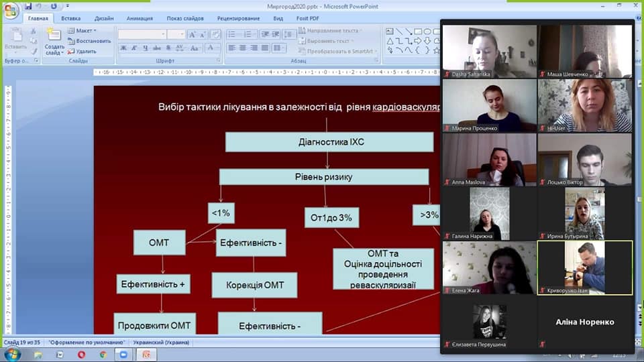Open the font size dropdown
The height and width of the screenshot is (362, 644).
click(182, 34)
